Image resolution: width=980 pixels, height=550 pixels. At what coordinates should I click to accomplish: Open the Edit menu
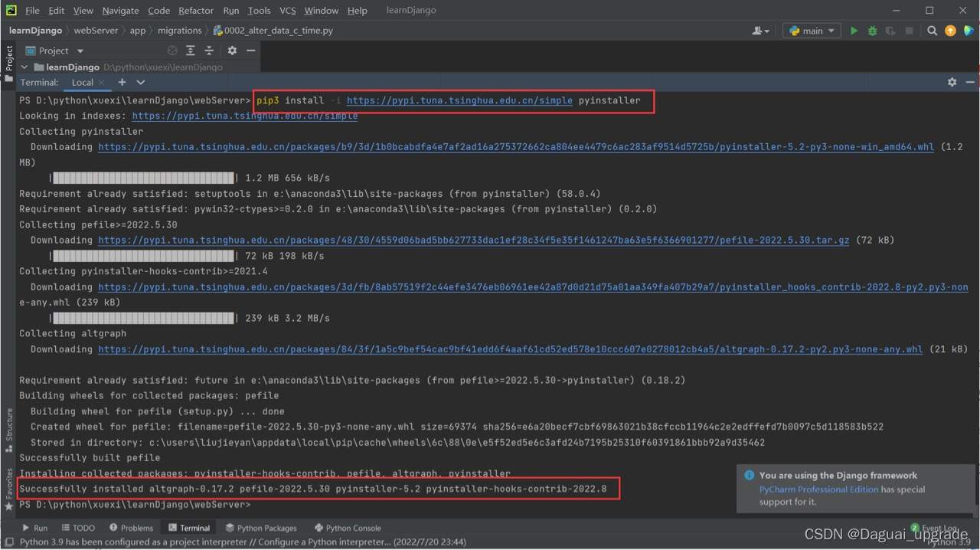(57, 11)
